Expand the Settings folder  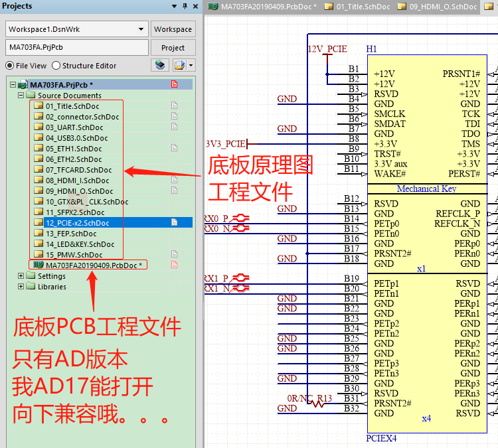coord(21,276)
